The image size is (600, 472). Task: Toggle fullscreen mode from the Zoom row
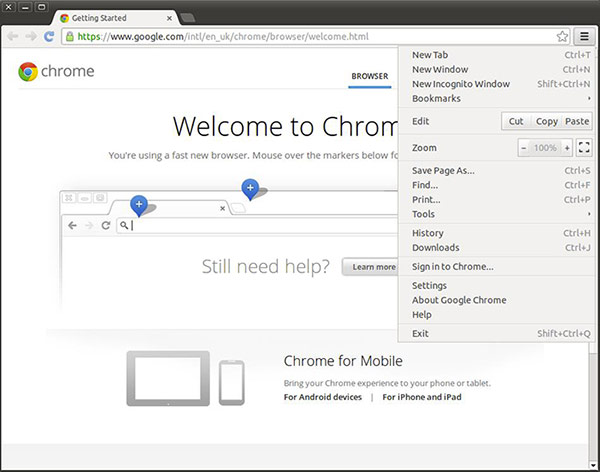coord(584,147)
